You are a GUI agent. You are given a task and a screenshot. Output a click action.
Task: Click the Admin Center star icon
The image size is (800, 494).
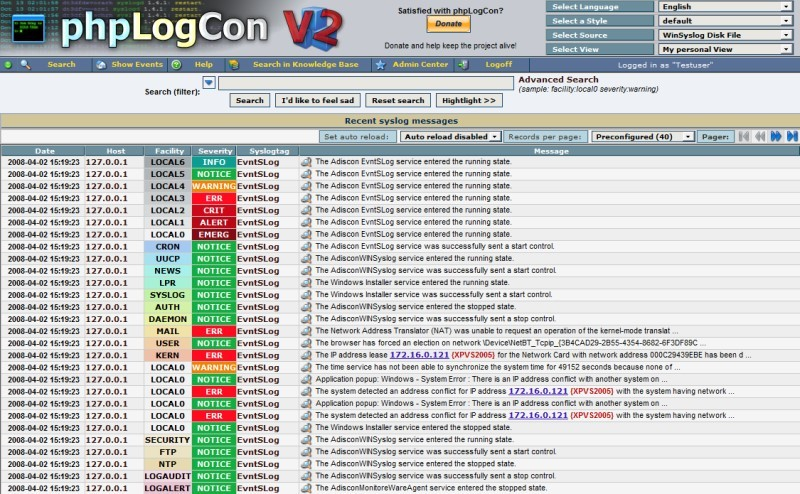pos(380,65)
